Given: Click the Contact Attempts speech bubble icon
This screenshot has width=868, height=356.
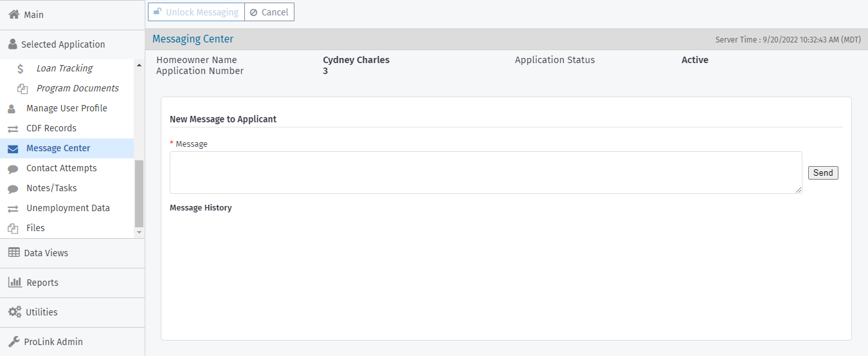Looking at the screenshot, I should [x=13, y=169].
